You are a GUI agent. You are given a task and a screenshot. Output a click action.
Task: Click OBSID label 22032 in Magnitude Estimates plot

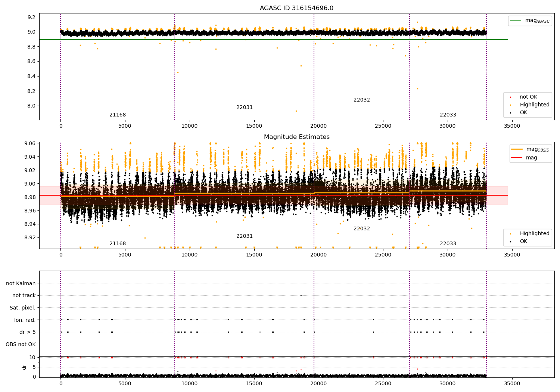tap(362, 229)
